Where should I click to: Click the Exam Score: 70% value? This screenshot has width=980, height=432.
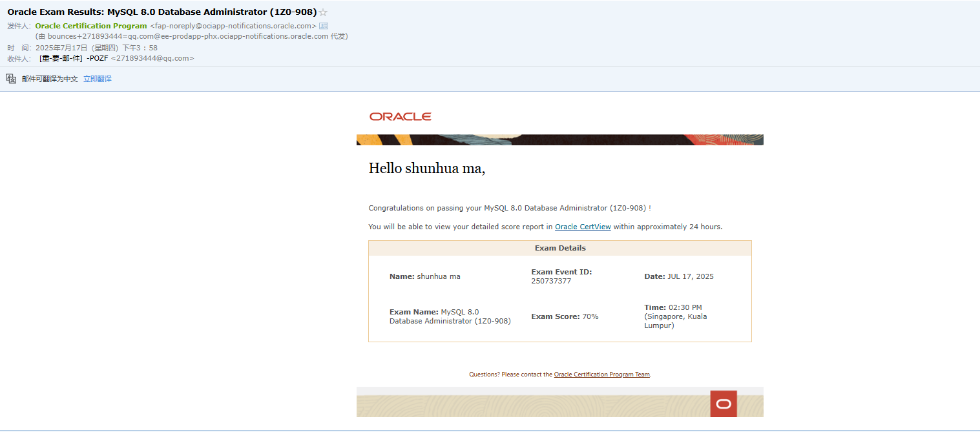tap(565, 316)
